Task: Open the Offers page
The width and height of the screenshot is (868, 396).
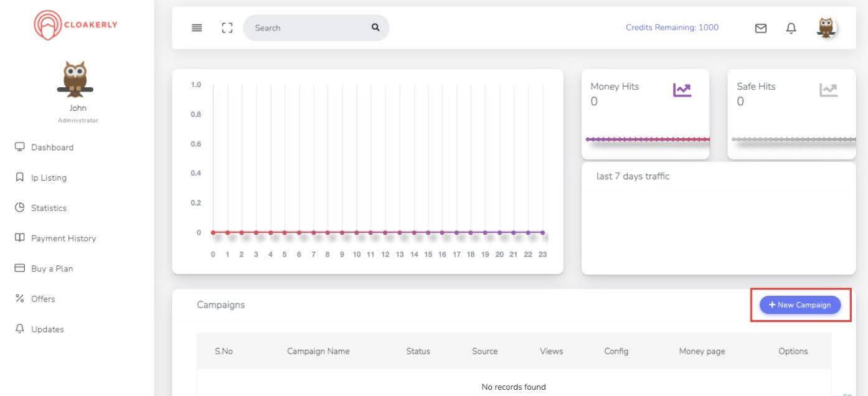Action: click(x=43, y=299)
